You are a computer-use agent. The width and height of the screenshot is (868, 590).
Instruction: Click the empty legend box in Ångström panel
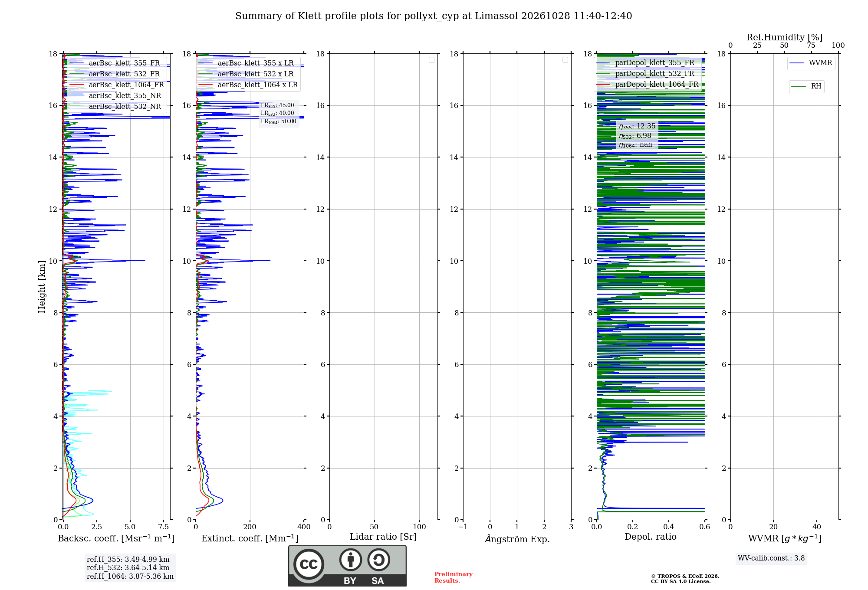(565, 60)
